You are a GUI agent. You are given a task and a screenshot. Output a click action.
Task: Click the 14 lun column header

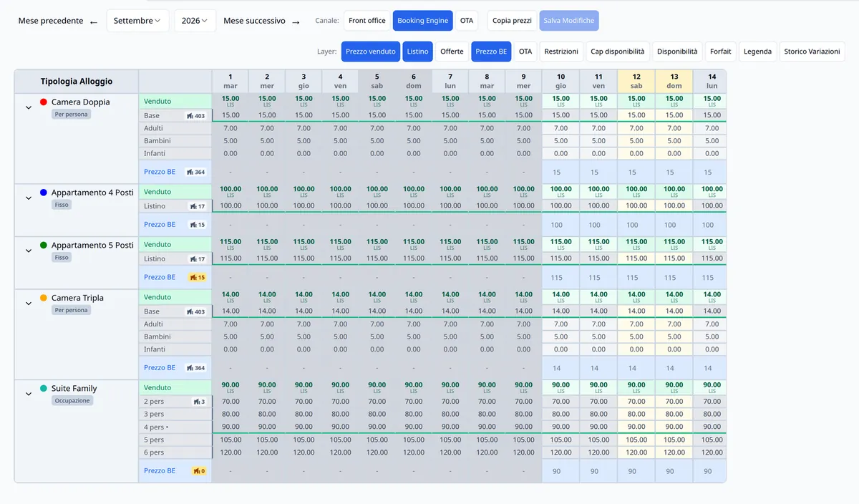coord(712,81)
